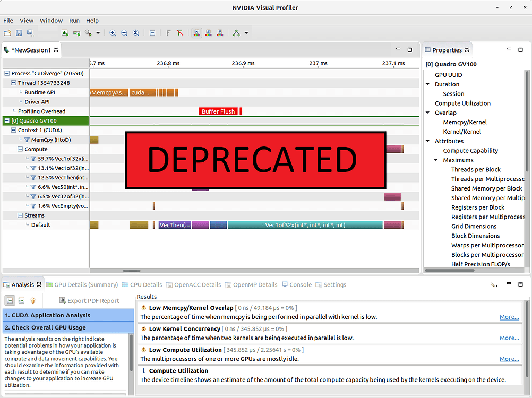The width and height of the screenshot is (532, 398).
Task: Click More link for Low Memcpy/Kernel Overlap
Action: click(x=509, y=316)
